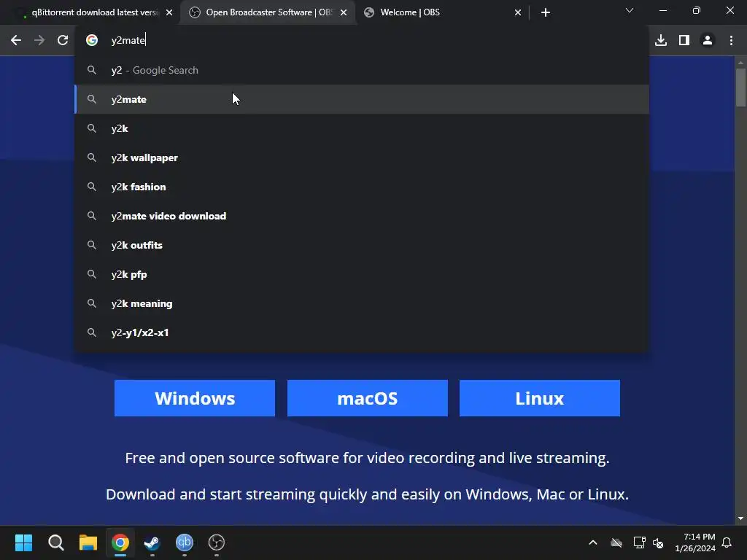Open the Chrome three-dot menu
The image size is (747, 560).
[731, 41]
